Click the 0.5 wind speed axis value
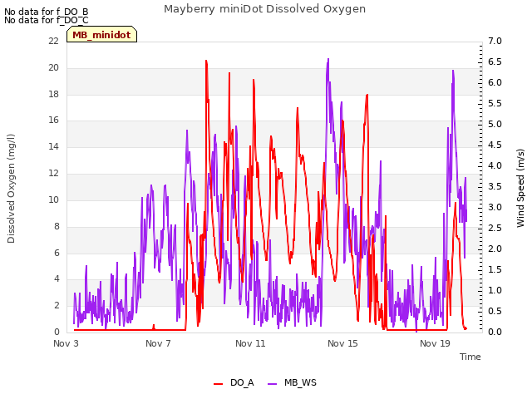Image resolution: width=532 pixels, height=399 pixels. (x=495, y=311)
